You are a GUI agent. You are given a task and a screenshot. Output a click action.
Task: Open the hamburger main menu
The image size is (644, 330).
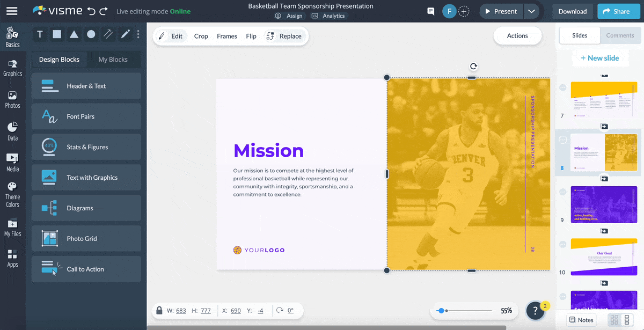pos(12,11)
